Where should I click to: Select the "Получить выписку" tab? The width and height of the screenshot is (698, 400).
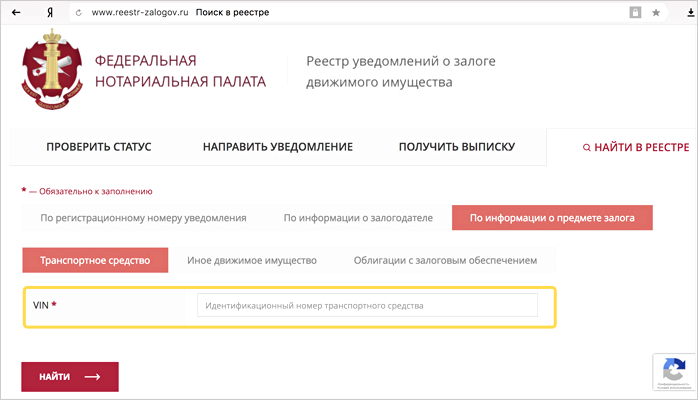pos(456,147)
